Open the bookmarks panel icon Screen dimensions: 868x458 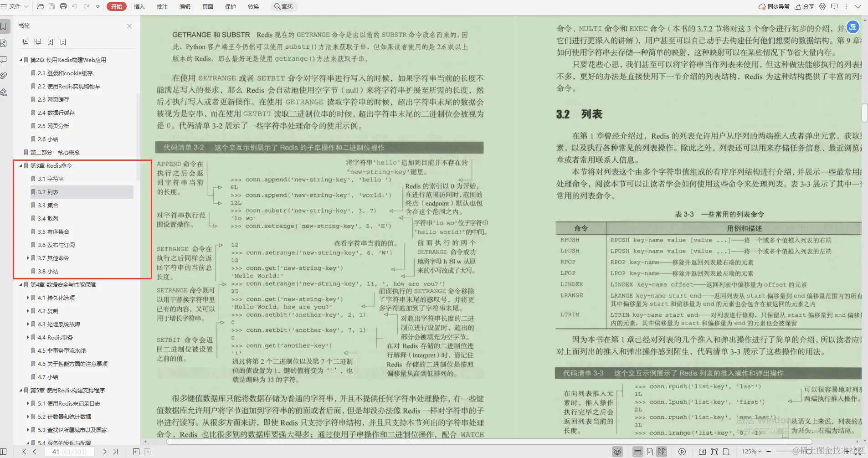5,26
